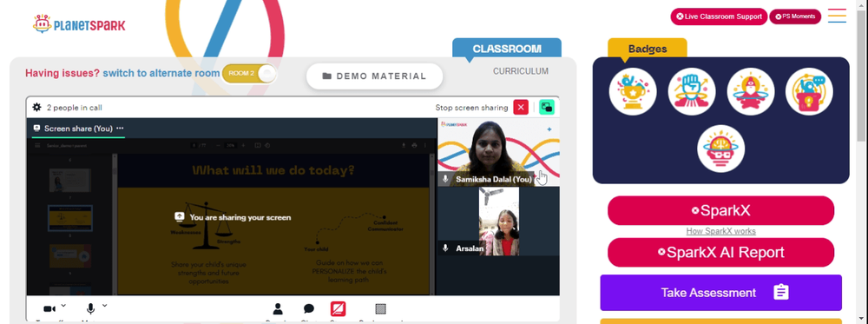
Task: Toggle the camera button in call toolbar
Action: (x=49, y=308)
